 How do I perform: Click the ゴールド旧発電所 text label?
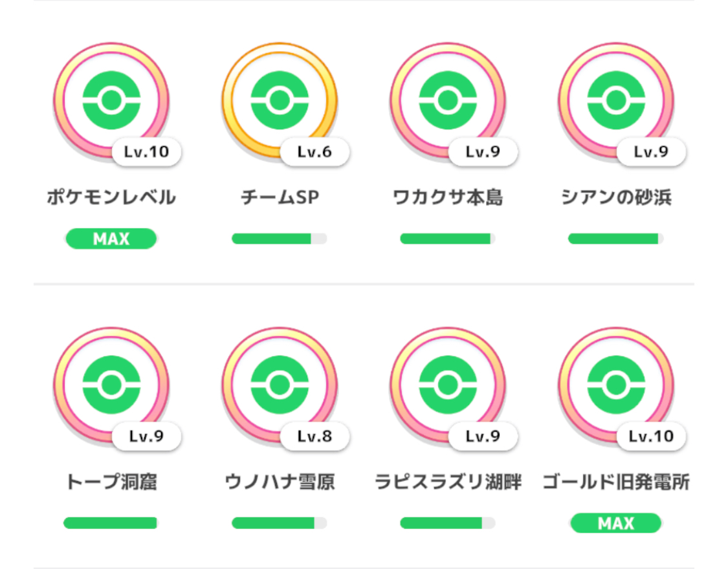pos(616,482)
